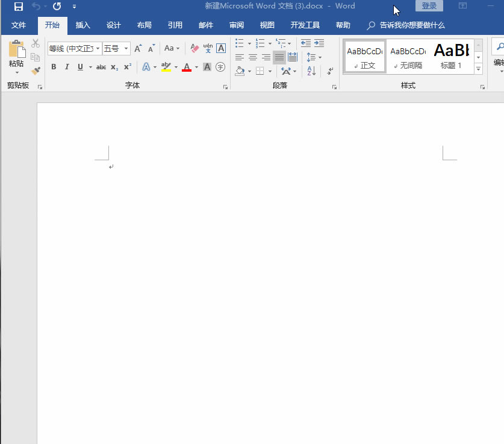The width and height of the screenshot is (504, 444).
Task: Show paragraph marks with the pilcrow icon
Action: tap(330, 71)
